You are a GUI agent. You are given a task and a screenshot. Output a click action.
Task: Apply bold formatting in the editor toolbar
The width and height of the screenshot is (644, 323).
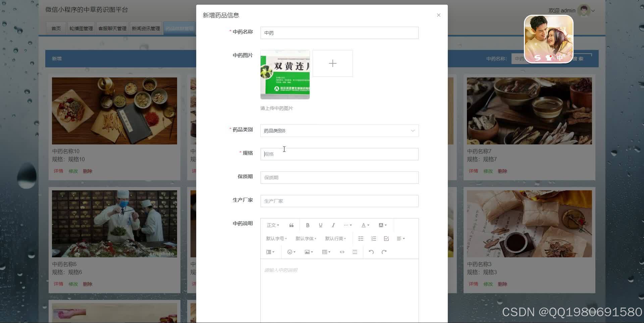pyautogui.click(x=307, y=225)
